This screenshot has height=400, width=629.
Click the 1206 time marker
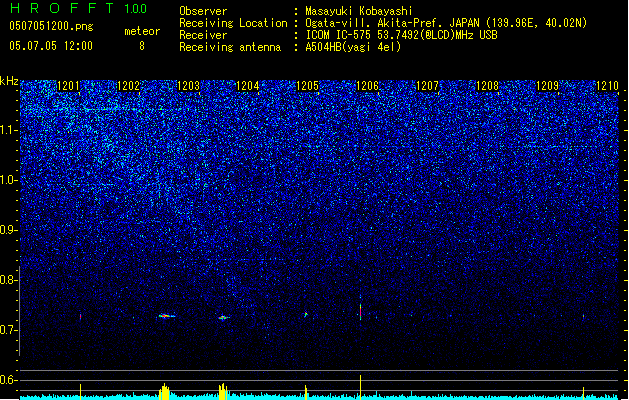click(x=367, y=85)
